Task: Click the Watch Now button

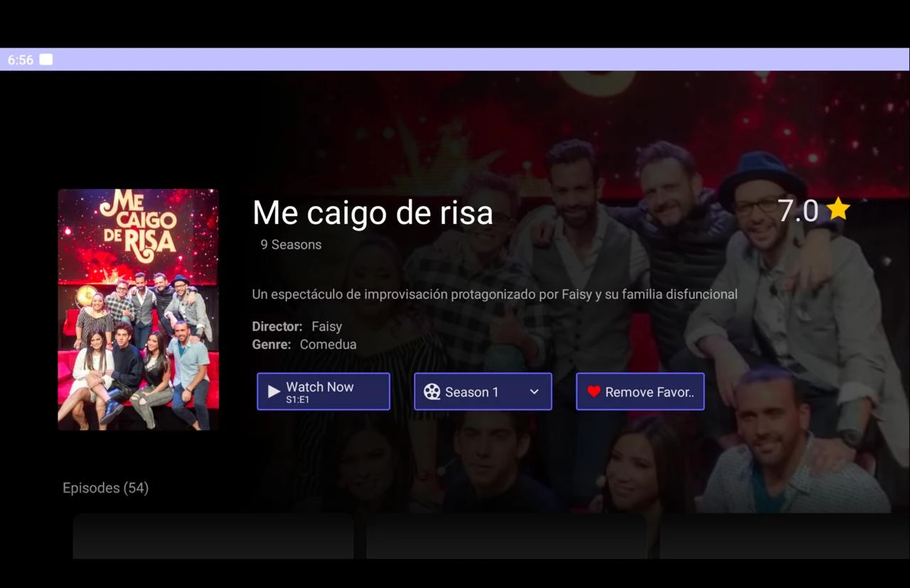Action: pos(323,392)
